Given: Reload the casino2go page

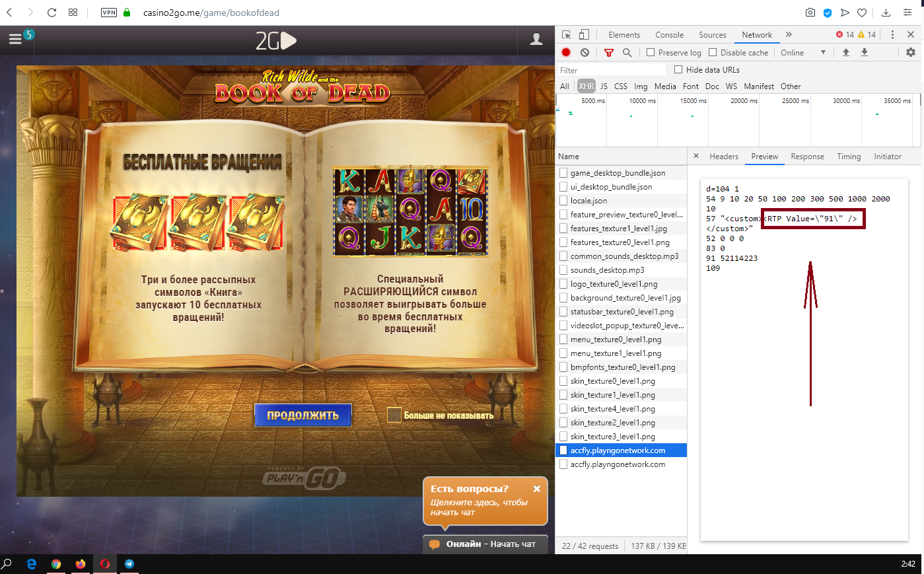Looking at the screenshot, I should [52, 13].
